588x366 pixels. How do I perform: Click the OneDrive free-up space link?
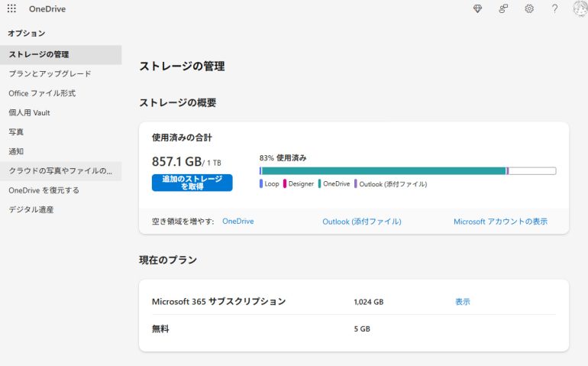(237, 222)
